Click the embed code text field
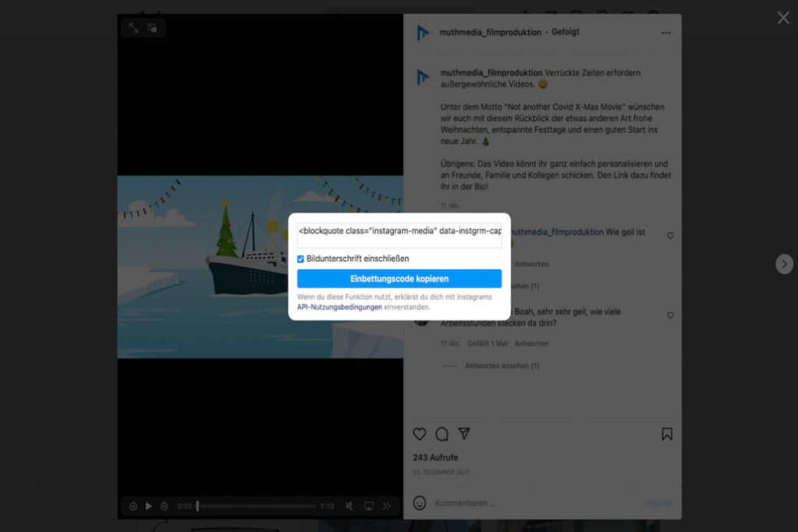The height and width of the screenshot is (532, 798). point(399,231)
